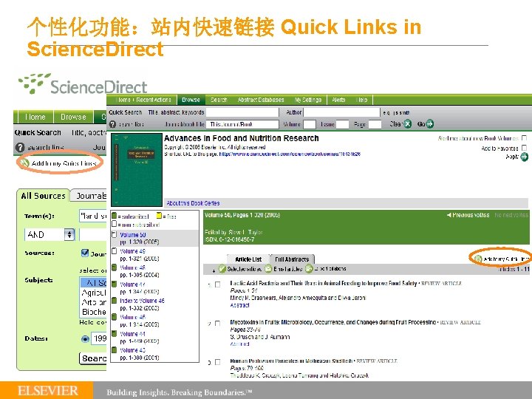Click the Title, abstract, keywords input field
This screenshot has height=399, width=532.
pyautogui.click(x=242, y=112)
